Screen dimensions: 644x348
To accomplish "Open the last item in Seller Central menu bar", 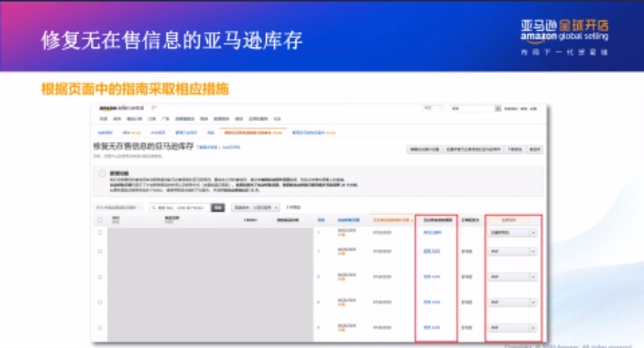I will [277, 119].
